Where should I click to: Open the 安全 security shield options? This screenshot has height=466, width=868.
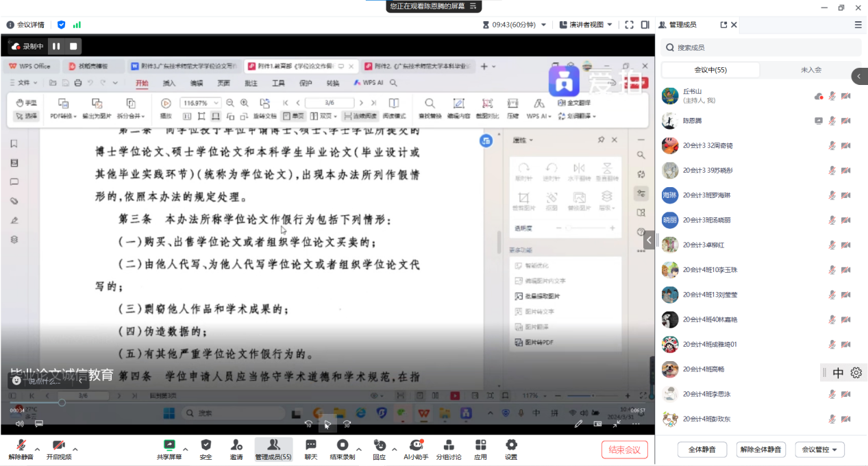tap(206, 448)
